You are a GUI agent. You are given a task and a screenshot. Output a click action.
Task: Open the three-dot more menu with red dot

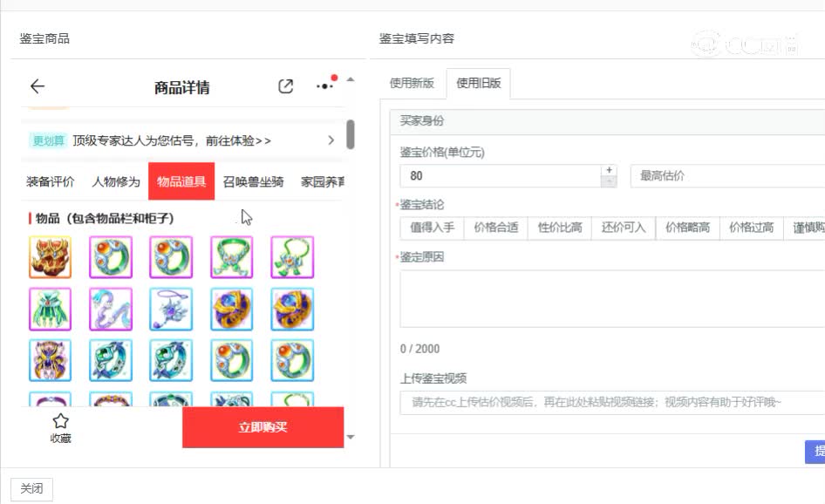pyautogui.click(x=326, y=85)
